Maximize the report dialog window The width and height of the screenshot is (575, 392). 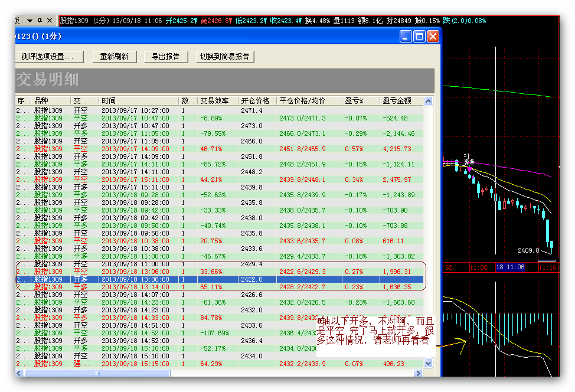pos(419,36)
